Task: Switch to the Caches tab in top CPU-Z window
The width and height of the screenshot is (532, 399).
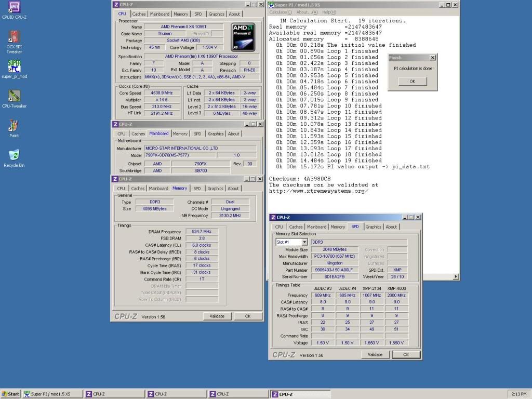Action: pyautogui.click(x=139, y=14)
